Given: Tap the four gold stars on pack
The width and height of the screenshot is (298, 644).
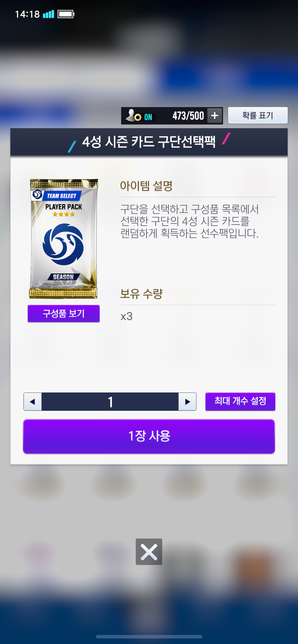Looking at the screenshot, I should coord(64,214).
